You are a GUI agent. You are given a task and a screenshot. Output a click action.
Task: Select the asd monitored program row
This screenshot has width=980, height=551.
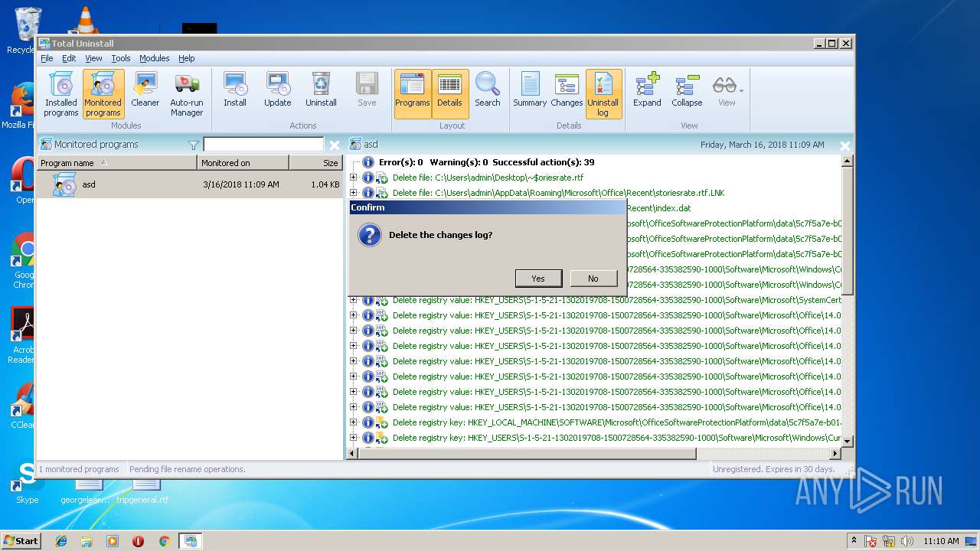190,184
